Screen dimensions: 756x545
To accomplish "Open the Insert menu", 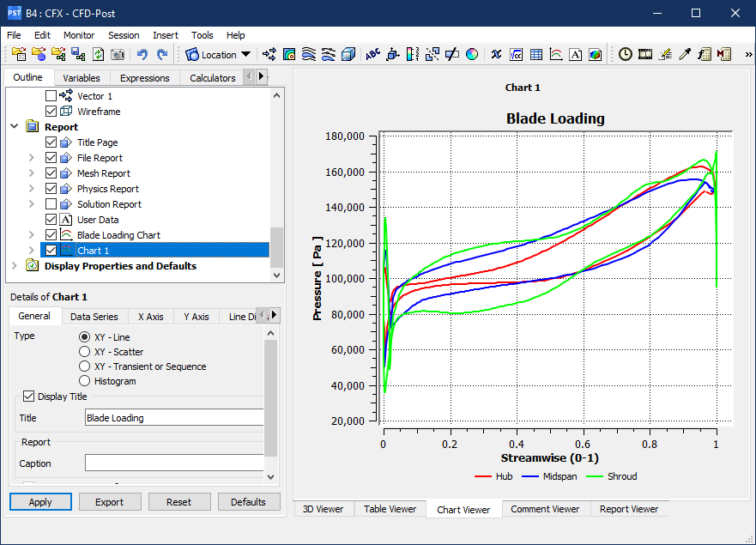I will tap(166, 35).
